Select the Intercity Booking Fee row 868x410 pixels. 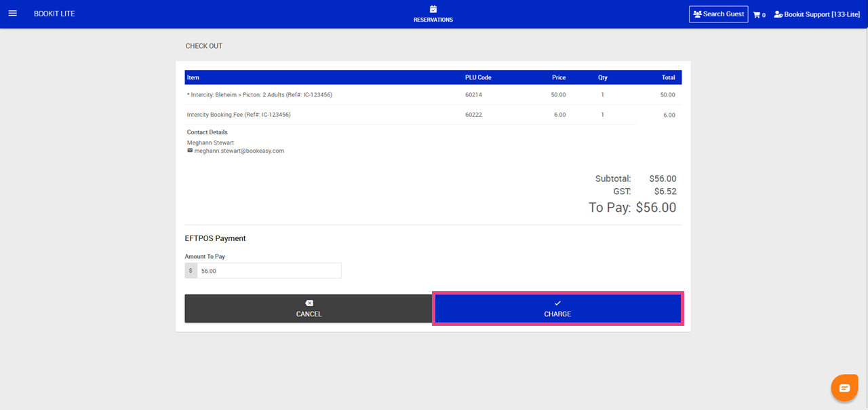[x=433, y=115]
